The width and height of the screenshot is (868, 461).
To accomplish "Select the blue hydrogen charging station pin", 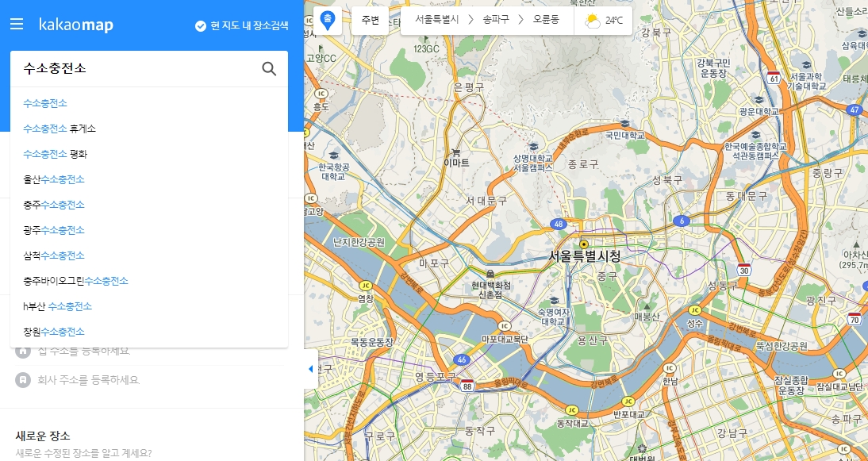I will (328, 20).
